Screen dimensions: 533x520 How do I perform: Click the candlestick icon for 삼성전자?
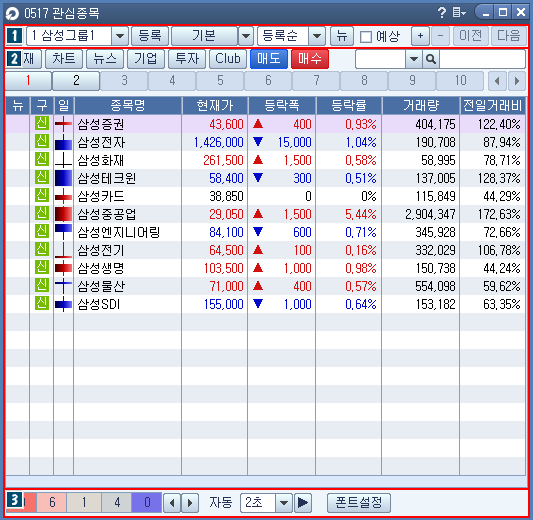(x=64, y=142)
